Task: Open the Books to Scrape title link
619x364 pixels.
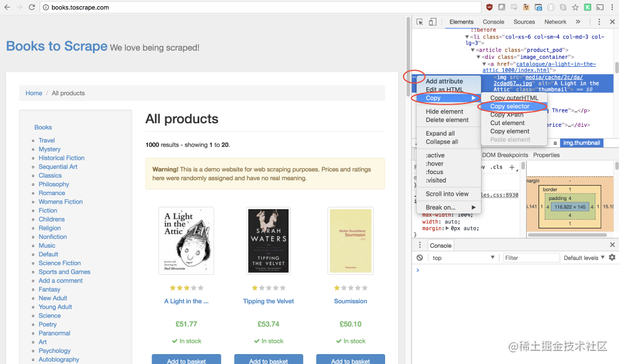Action: (57, 46)
